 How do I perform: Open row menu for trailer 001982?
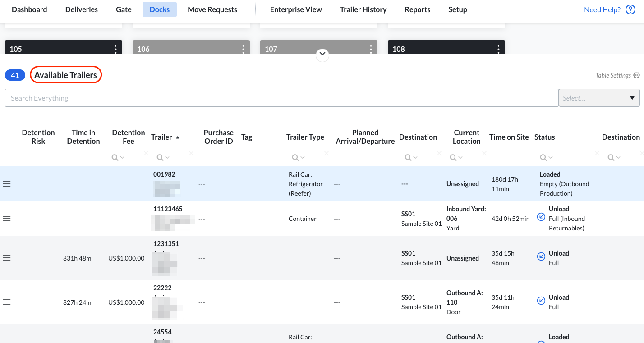(7, 184)
